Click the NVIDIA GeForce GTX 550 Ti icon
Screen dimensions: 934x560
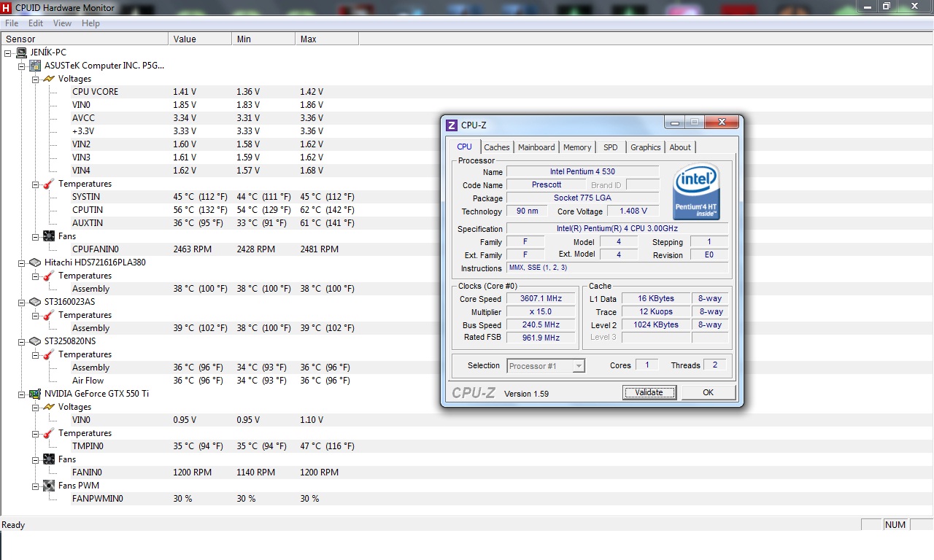35,394
